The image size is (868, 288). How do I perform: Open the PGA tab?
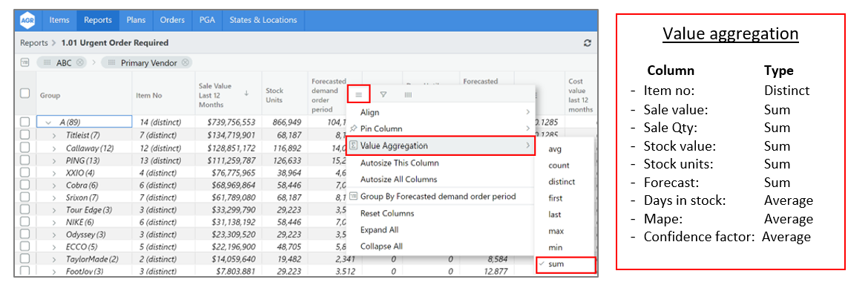[207, 20]
